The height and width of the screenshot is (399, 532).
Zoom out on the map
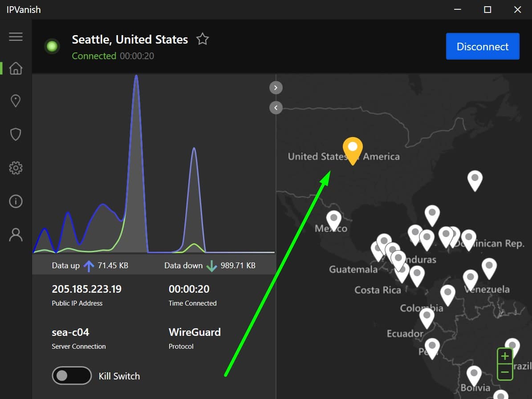click(505, 372)
